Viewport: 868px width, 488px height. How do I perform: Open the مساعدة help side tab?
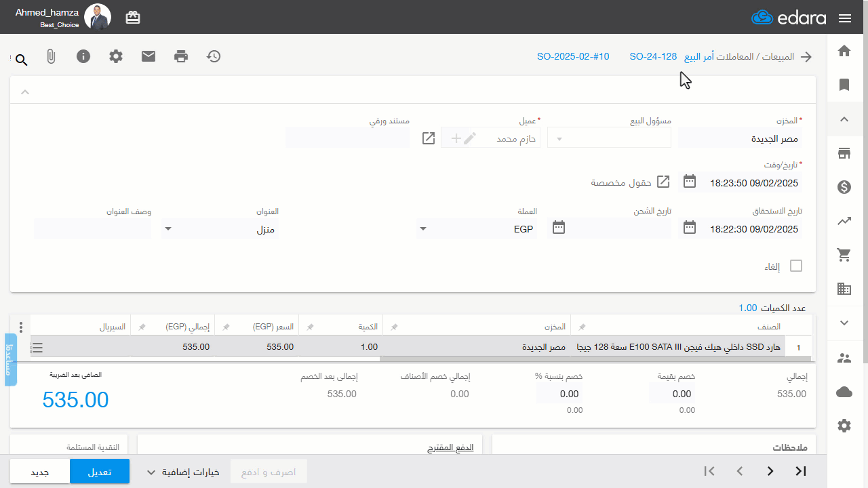coord(10,360)
